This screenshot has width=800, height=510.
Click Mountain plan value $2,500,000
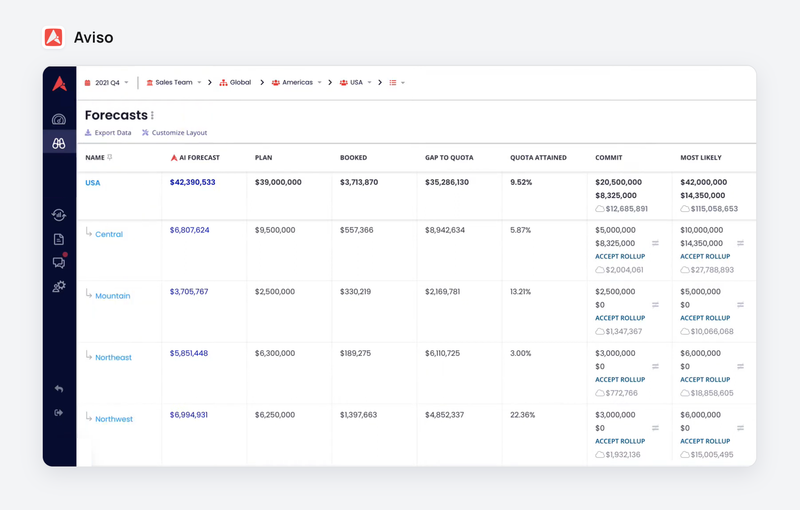click(274, 292)
